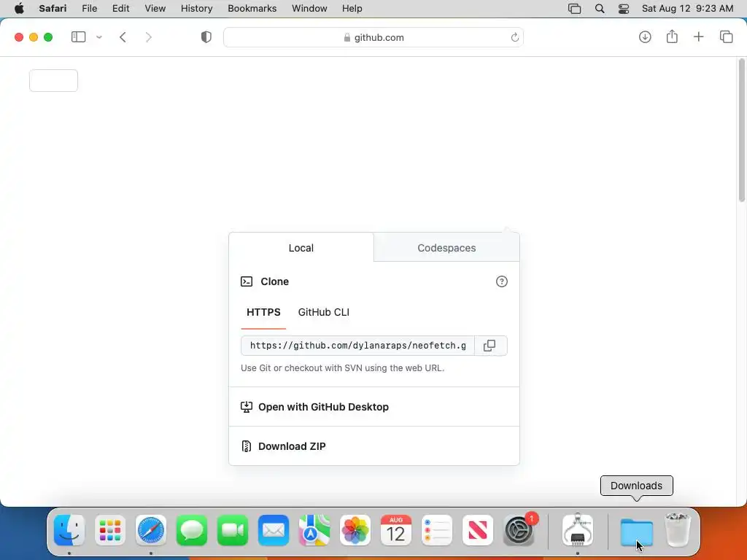747x560 pixels.
Task: Click the date and time in menu bar
Action: [687, 9]
